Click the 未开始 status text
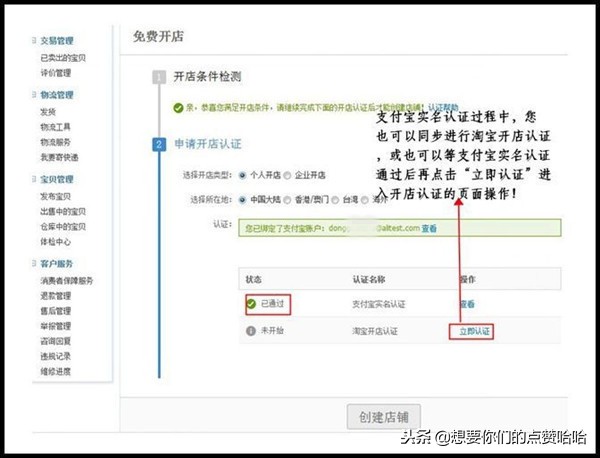 [272, 331]
